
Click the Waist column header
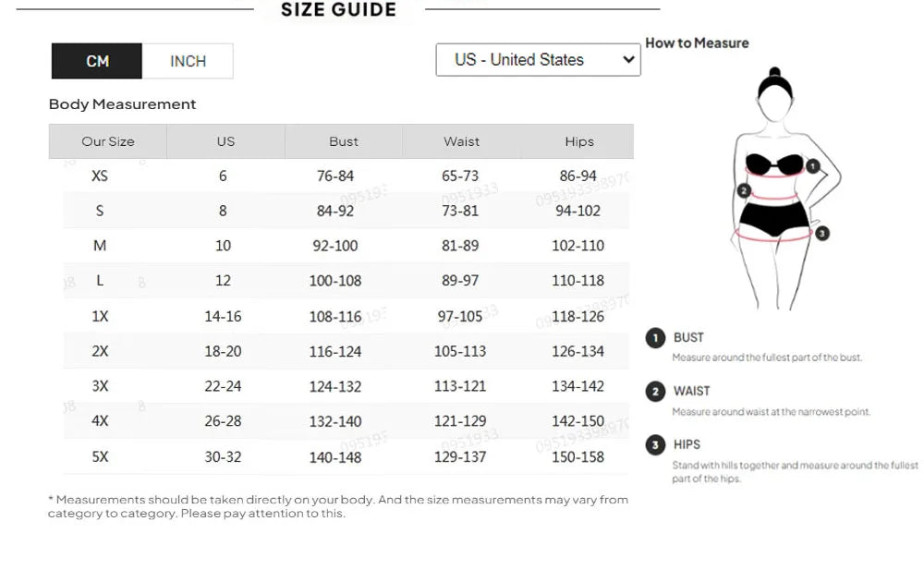tap(461, 141)
